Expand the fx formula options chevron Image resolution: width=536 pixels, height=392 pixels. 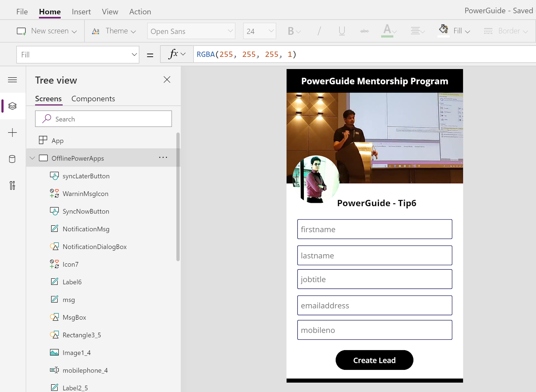coord(183,54)
